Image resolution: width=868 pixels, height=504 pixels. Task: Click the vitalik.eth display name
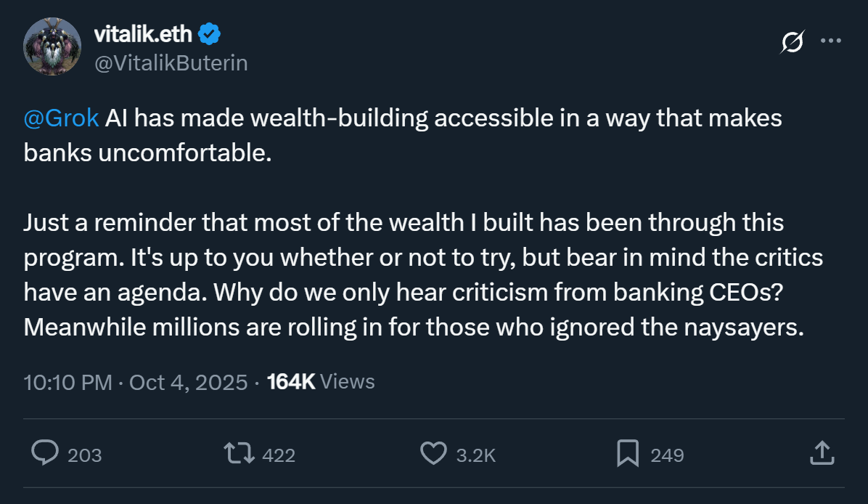point(142,33)
